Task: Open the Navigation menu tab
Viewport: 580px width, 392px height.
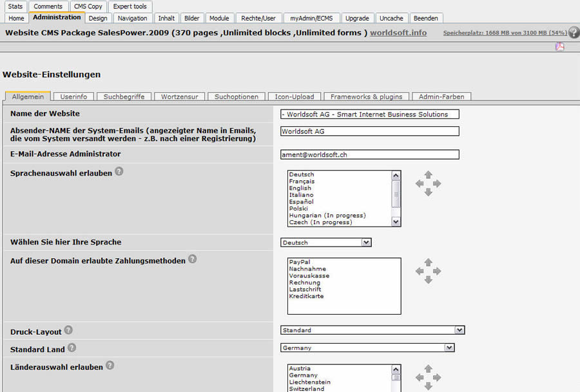Action: [133, 18]
